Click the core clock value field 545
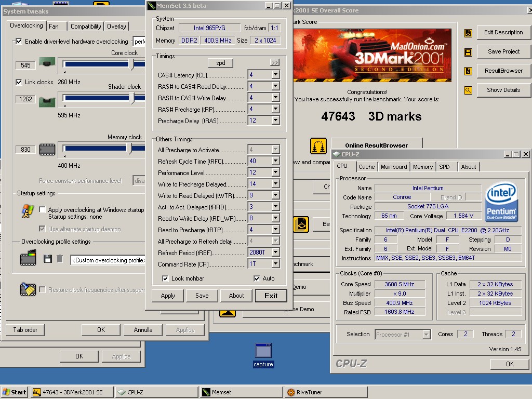The width and height of the screenshot is (532, 399). pos(26,65)
